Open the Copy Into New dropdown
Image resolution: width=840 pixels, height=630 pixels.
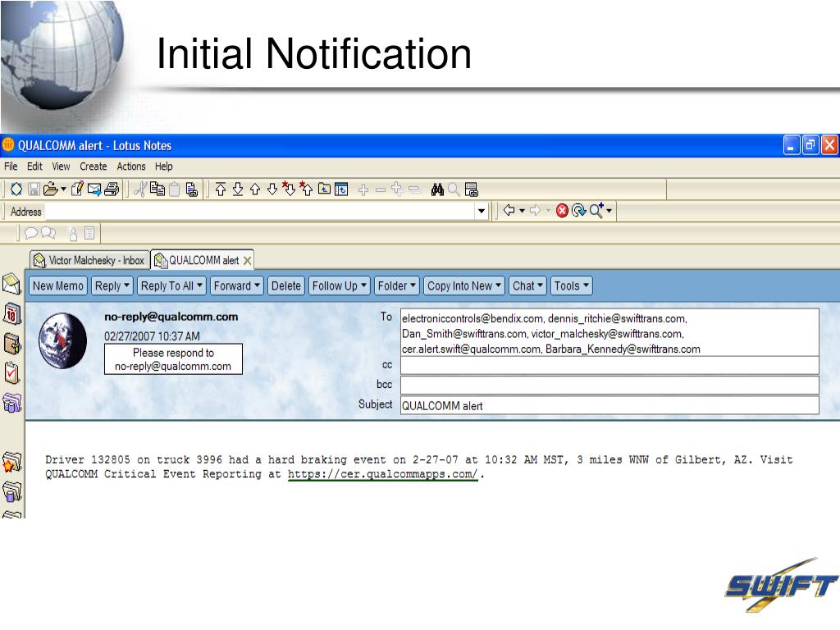[x=464, y=286]
